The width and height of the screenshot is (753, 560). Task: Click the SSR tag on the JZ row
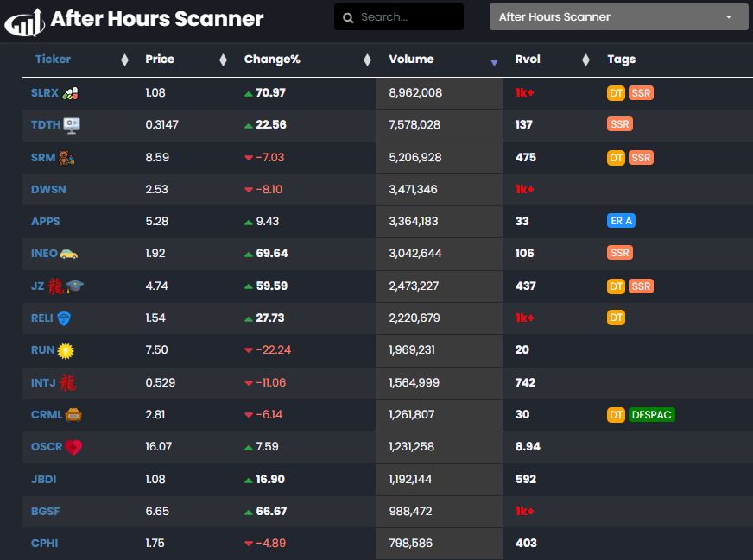point(641,286)
